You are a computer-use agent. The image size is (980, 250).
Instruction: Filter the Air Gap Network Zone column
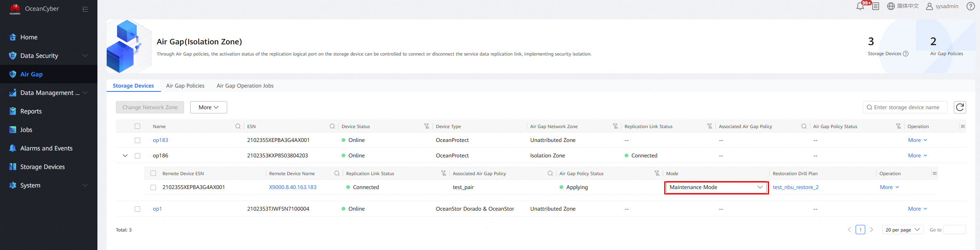tap(615, 126)
